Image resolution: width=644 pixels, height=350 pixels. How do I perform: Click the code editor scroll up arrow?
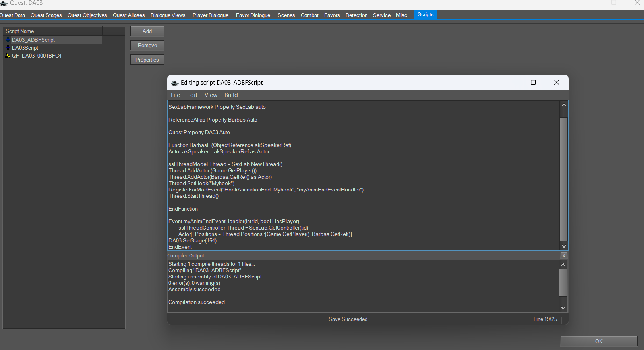(x=564, y=105)
